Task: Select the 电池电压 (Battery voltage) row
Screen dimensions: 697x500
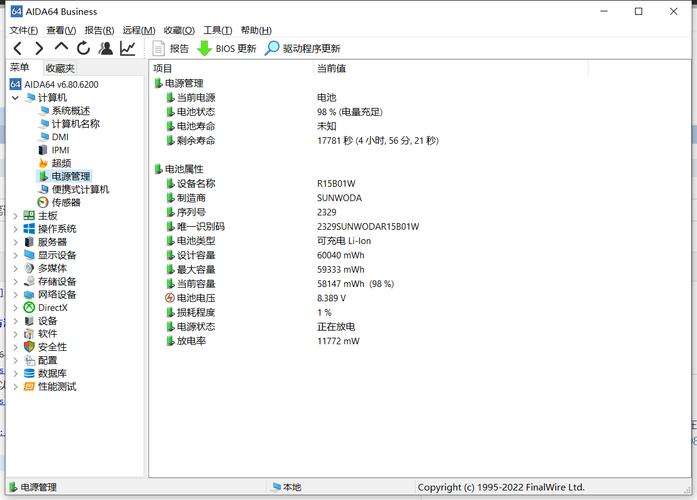Action: [x=195, y=298]
